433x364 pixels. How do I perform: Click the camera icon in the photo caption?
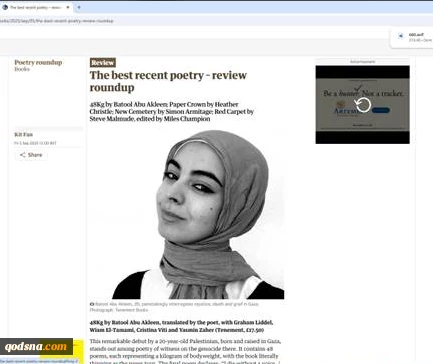coord(92,304)
